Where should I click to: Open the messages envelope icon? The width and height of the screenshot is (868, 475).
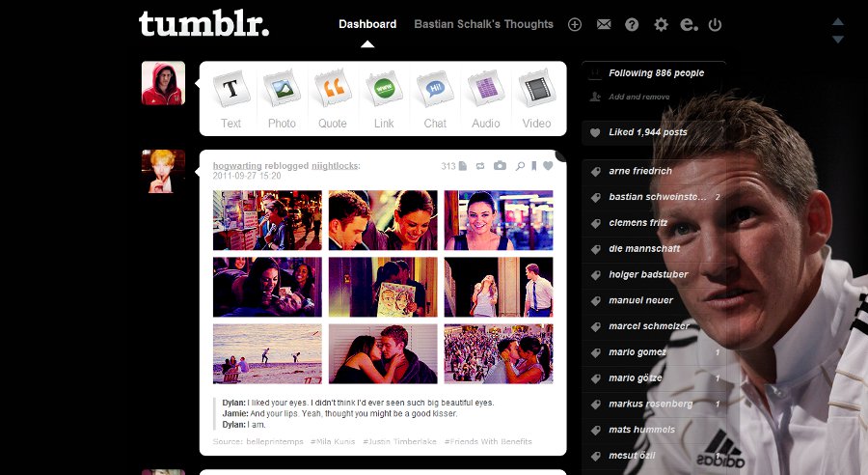pos(604,24)
